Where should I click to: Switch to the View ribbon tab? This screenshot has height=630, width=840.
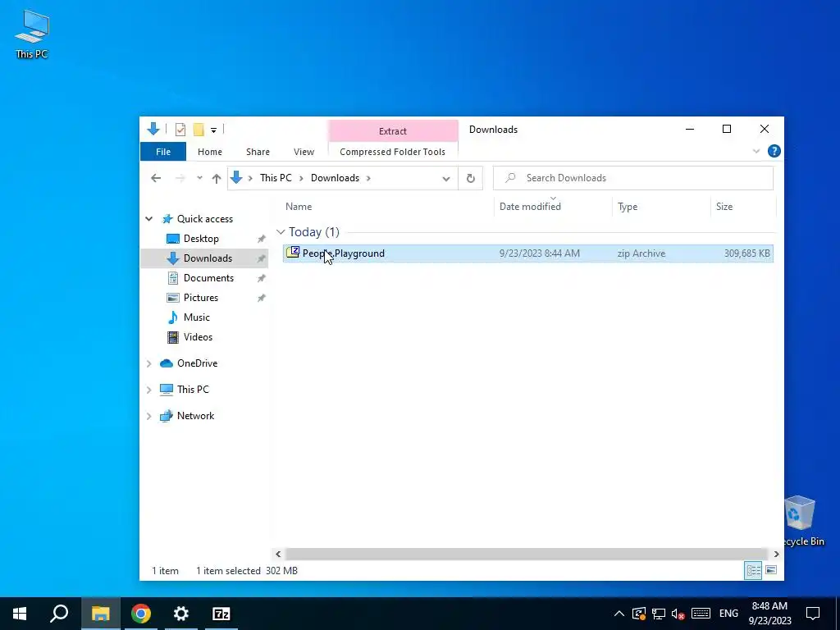[304, 152]
